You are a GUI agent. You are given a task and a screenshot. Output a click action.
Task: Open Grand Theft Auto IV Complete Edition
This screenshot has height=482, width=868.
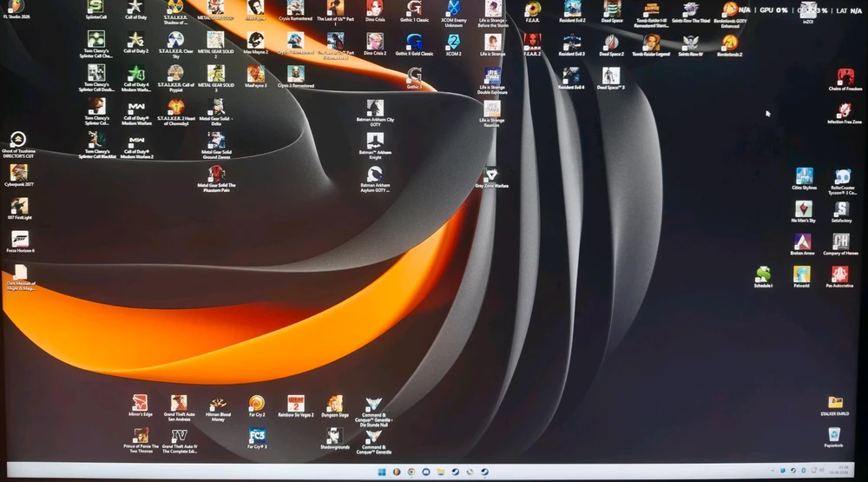pyautogui.click(x=180, y=440)
